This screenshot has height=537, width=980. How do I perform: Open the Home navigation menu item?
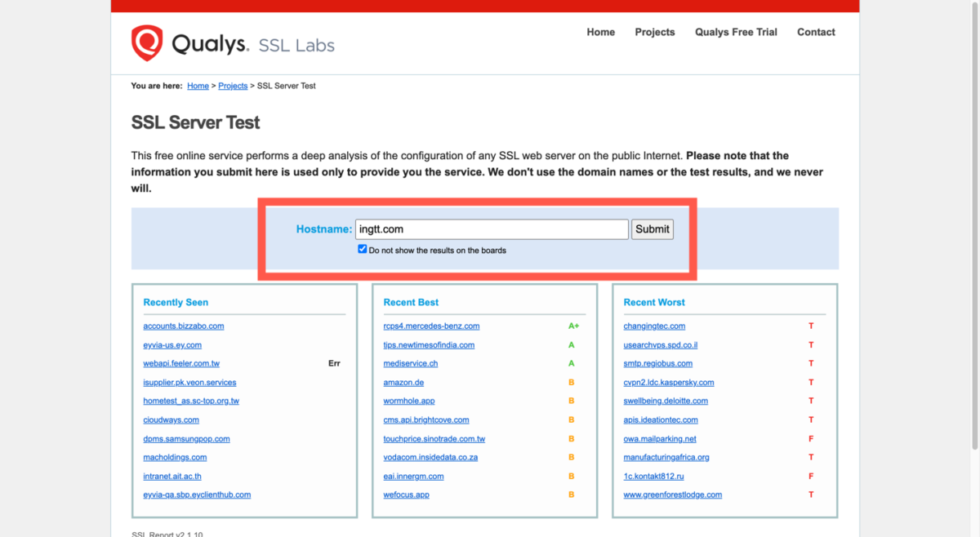(600, 33)
